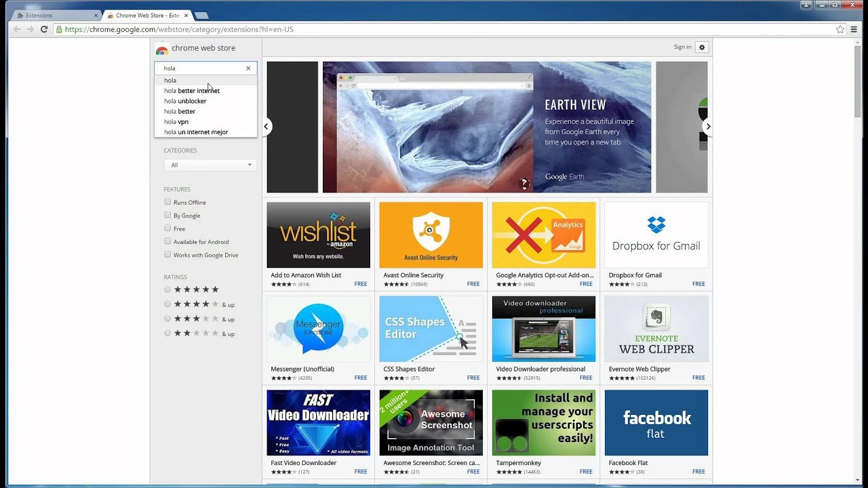868x488 pixels.
Task: Open Evernote Web Clipper thumbnail
Action: click(x=656, y=329)
